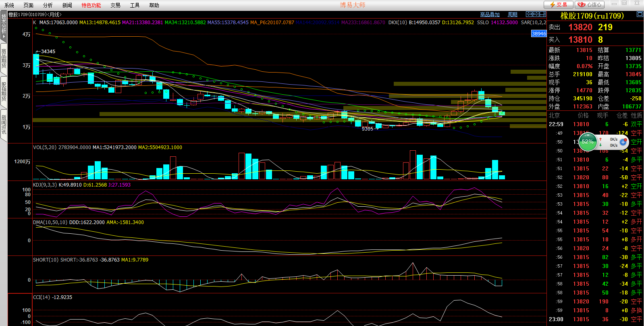The height and width of the screenshot is (326, 644).
Task: Select the 新闻资讯 side tab
Action: pyautogui.click(x=4, y=125)
